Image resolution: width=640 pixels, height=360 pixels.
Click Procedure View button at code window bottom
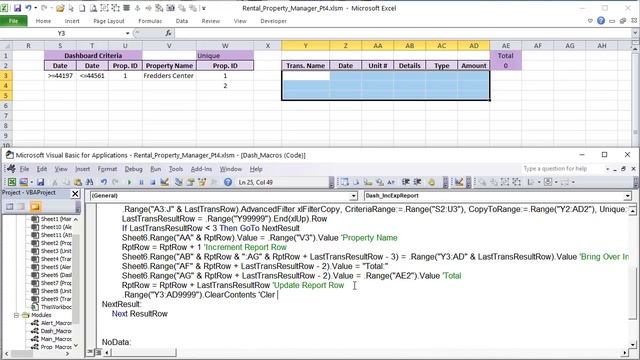90,352
